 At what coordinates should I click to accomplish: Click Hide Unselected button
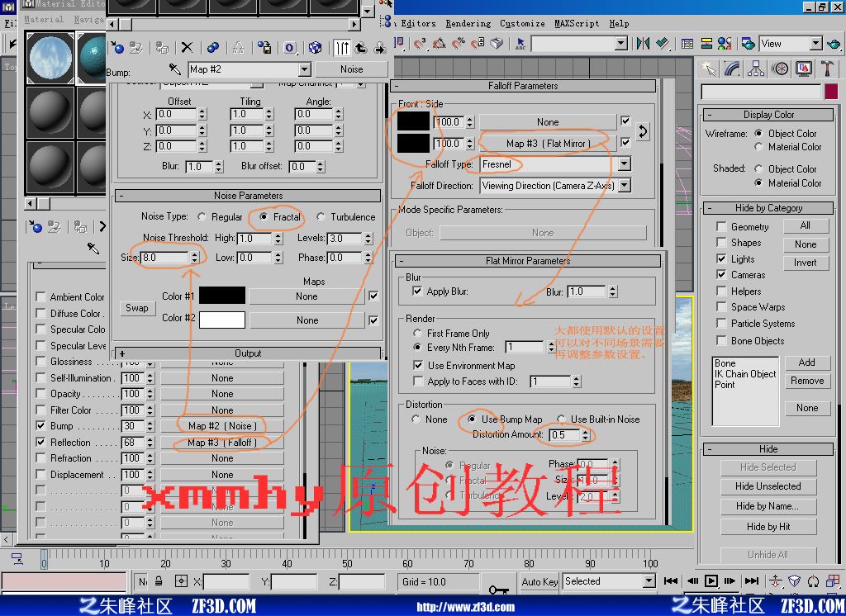(x=768, y=486)
